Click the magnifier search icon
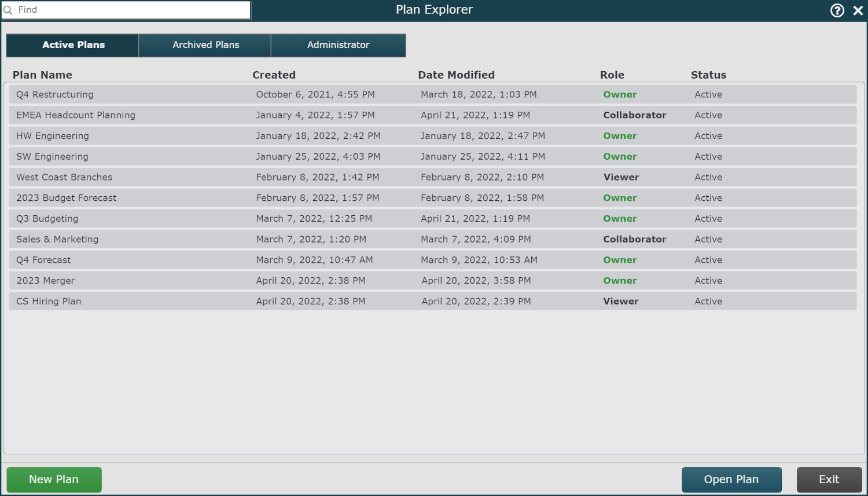The width and height of the screenshot is (868, 496). (8, 10)
